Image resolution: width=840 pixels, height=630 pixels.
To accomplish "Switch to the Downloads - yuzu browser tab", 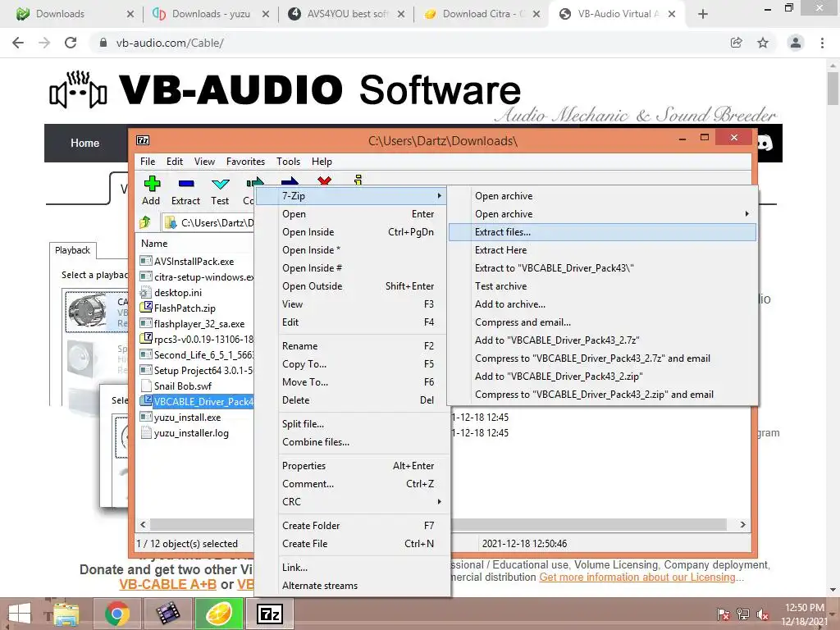I will [x=210, y=14].
